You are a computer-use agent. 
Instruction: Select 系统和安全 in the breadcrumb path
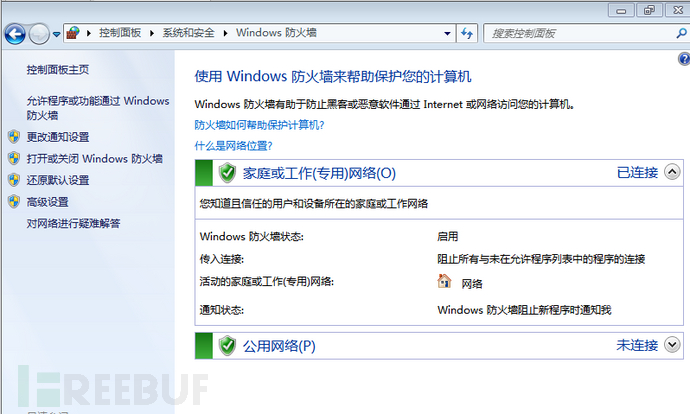point(188,33)
